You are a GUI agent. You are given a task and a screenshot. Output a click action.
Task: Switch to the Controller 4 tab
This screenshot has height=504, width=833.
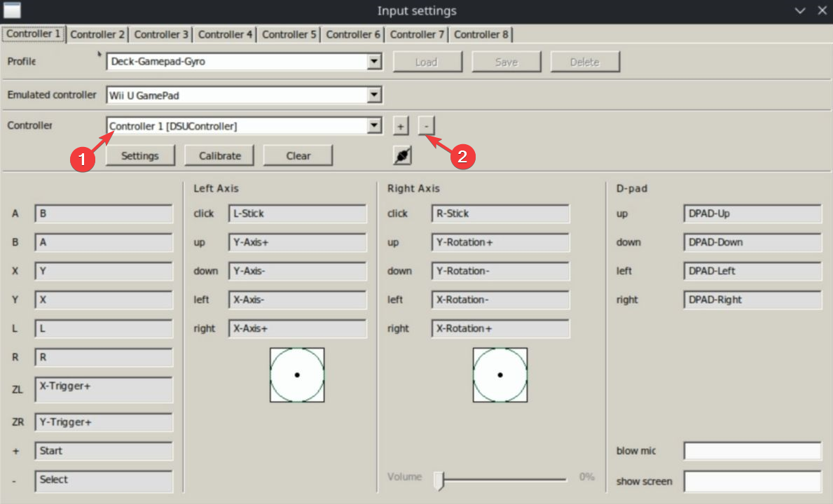pyautogui.click(x=225, y=34)
